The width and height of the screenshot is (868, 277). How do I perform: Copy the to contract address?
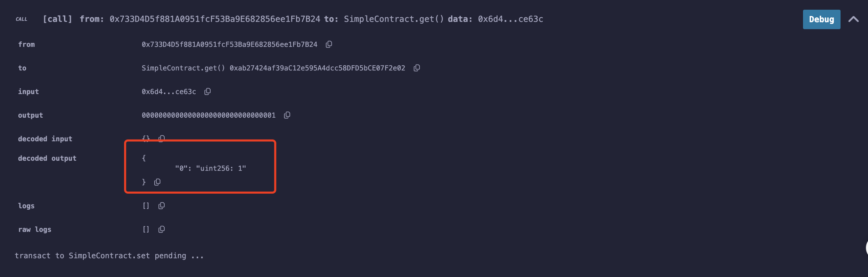point(417,68)
